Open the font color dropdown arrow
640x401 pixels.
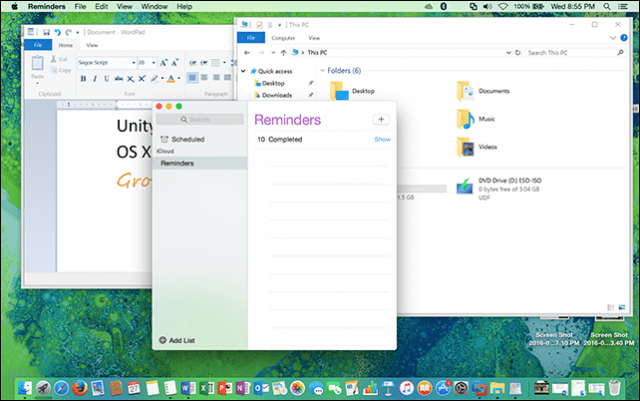179,78
